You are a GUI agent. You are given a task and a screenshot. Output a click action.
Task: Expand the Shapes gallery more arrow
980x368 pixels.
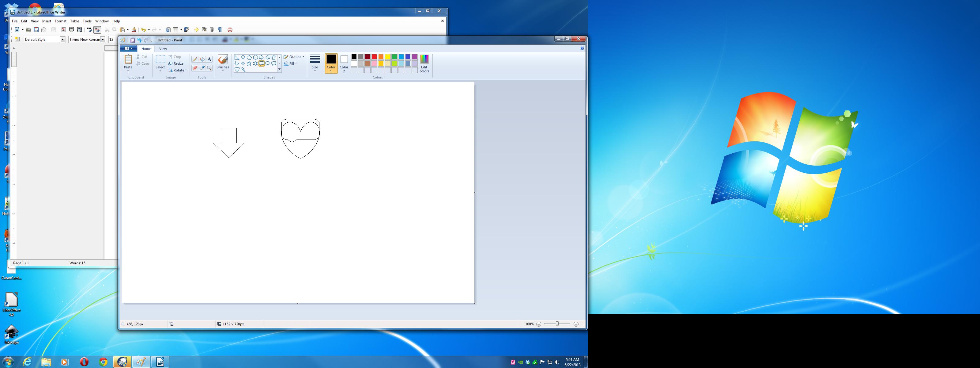tap(279, 70)
